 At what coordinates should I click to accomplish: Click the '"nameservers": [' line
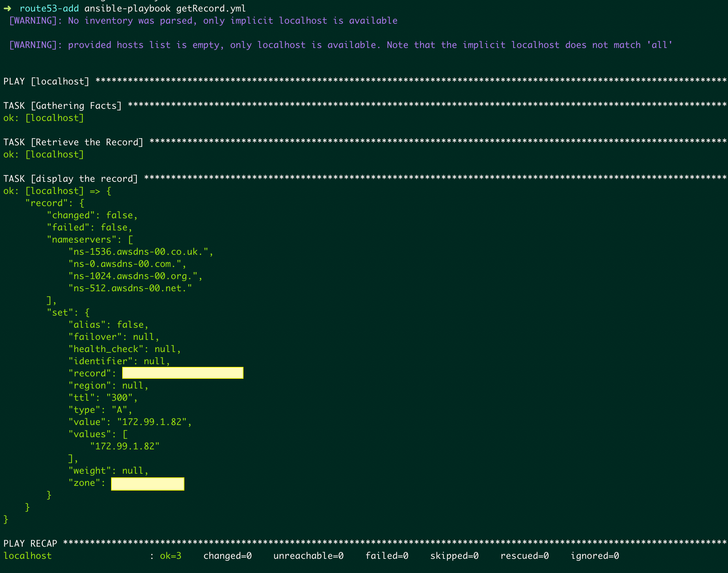[90, 240]
